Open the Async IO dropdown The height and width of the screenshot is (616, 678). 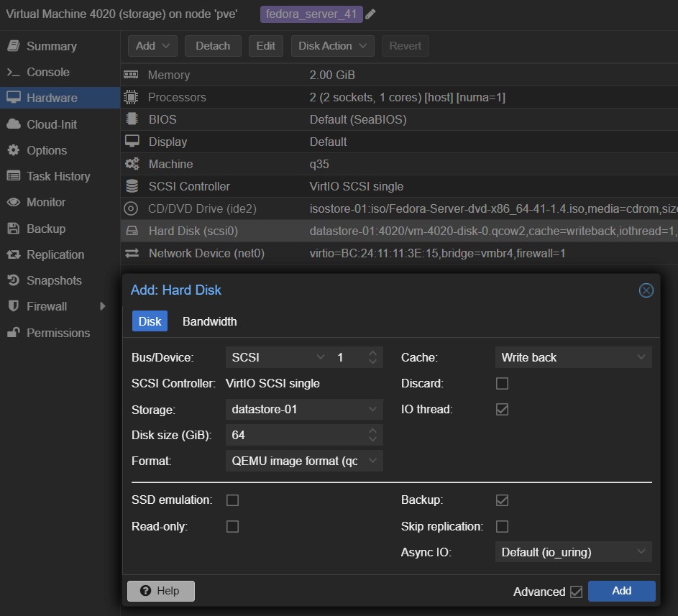(x=573, y=552)
